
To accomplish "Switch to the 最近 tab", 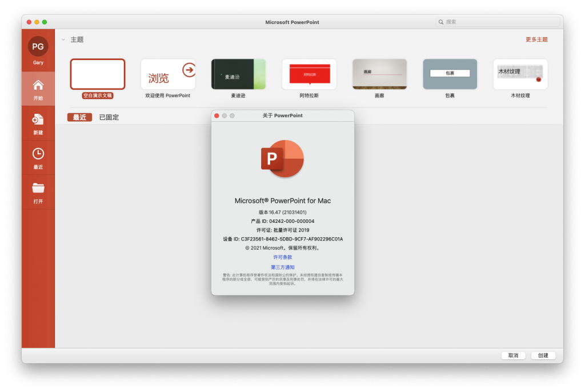I will point(79,117).
